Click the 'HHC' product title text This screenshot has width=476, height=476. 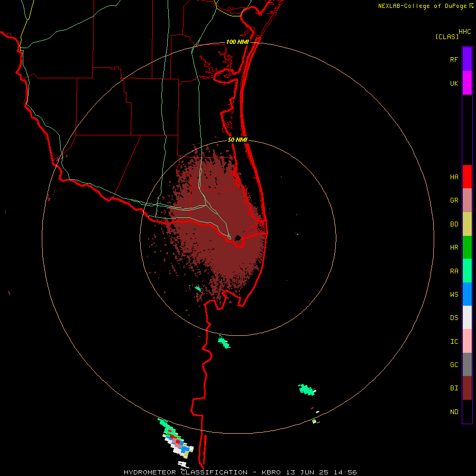464,32
